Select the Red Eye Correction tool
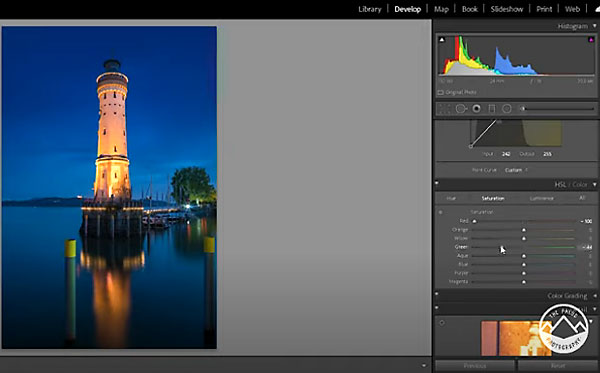Screen dimensions: 600x373 476,109
